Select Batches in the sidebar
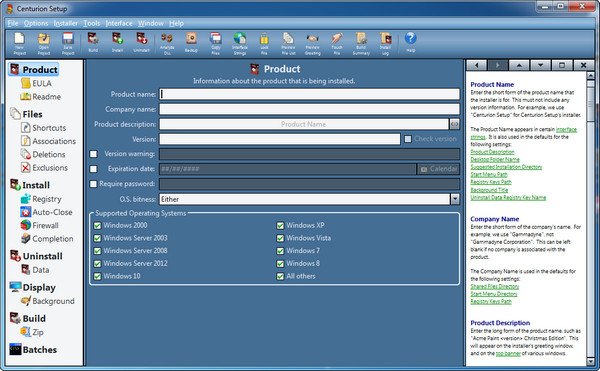Viewport: 600px width, 371px height. click(x=33, y=350)
